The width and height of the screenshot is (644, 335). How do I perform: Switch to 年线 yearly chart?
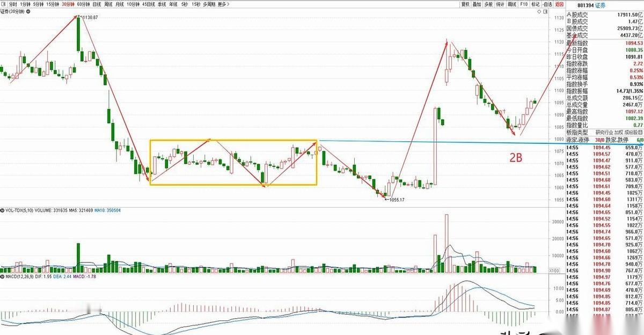[173, 4]
